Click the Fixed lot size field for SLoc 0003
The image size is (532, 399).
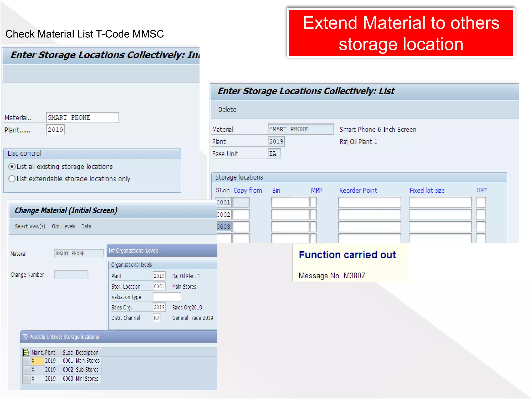[440, 227]
